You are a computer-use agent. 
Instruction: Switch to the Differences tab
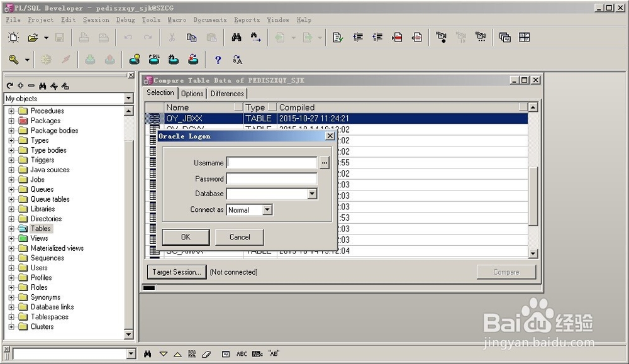pos(227,94)
